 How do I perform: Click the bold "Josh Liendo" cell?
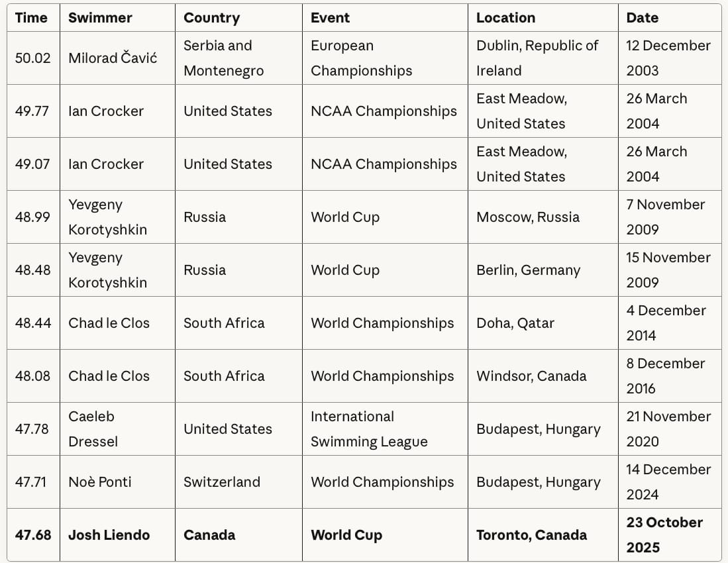[109, 535]
